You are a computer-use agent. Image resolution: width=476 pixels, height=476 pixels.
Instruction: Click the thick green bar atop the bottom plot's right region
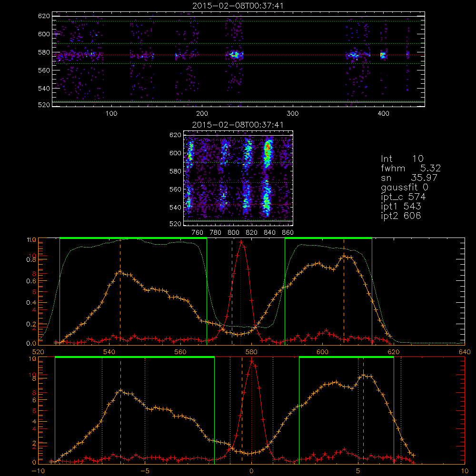point(347,357)
